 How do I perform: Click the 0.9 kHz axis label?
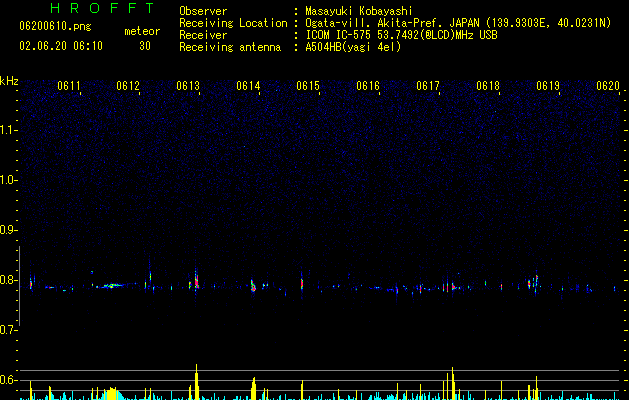point(9,230)
